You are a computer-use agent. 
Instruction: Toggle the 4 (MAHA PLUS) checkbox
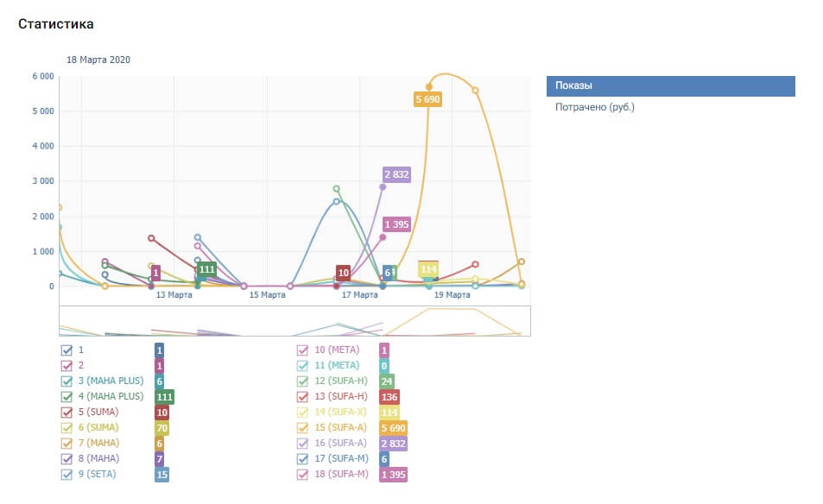66,397
